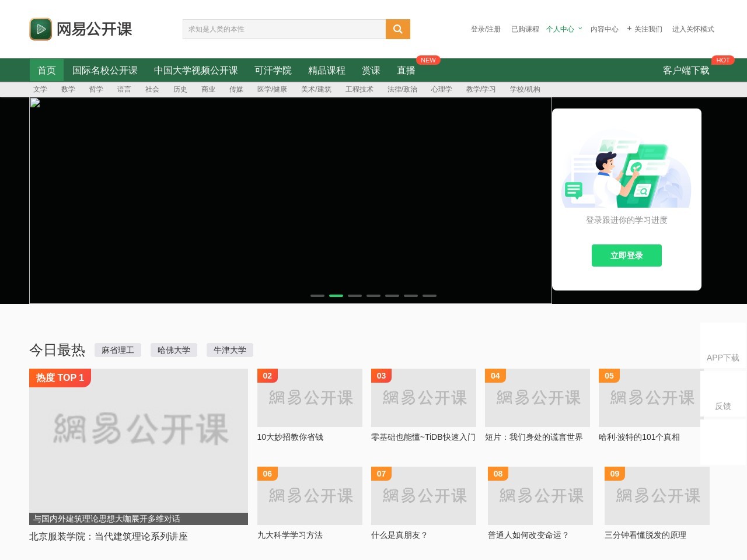
Task: Select the second carousel indicator dot
Action: (x=336, y=296)
